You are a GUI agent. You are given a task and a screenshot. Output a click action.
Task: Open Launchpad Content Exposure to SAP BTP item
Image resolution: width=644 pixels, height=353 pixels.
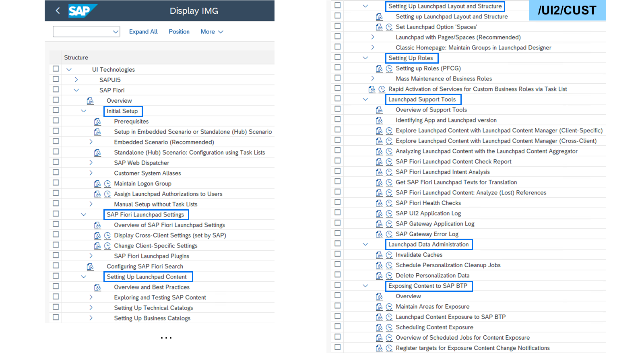point(450,317)
